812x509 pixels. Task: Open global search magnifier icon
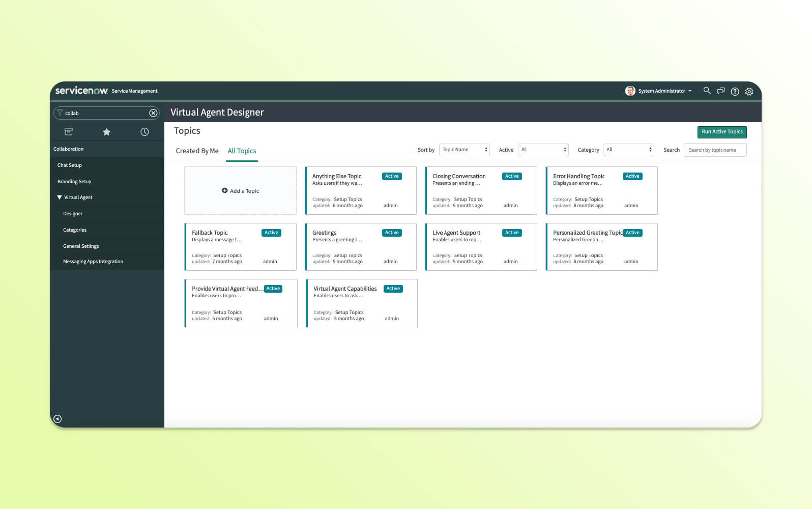[x=707, y=91]
